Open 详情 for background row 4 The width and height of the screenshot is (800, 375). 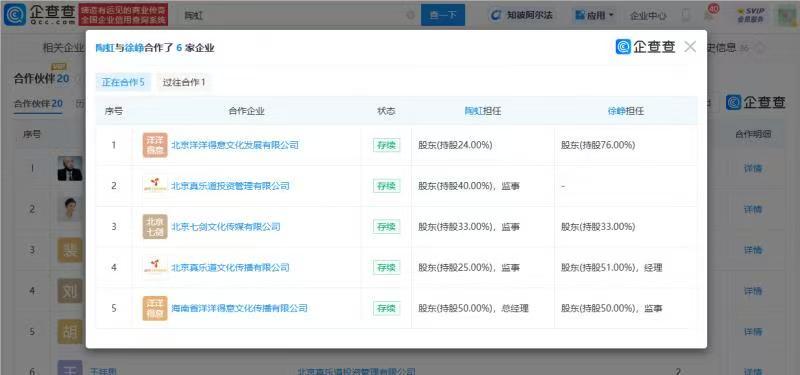point(753,291)
